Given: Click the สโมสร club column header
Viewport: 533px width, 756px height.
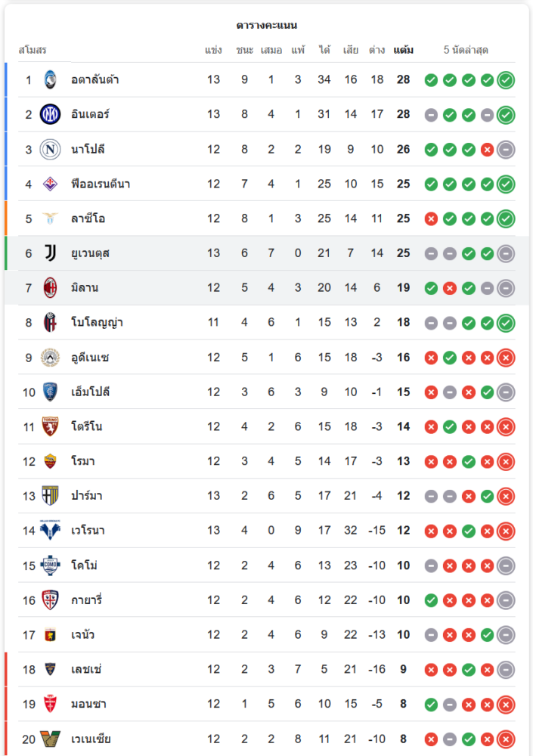Looking at the screenshot, I should [33, 51].
